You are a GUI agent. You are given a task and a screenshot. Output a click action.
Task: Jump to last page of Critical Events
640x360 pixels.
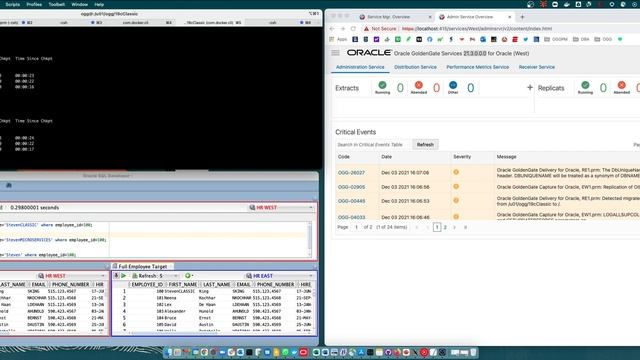click(465, 227)
